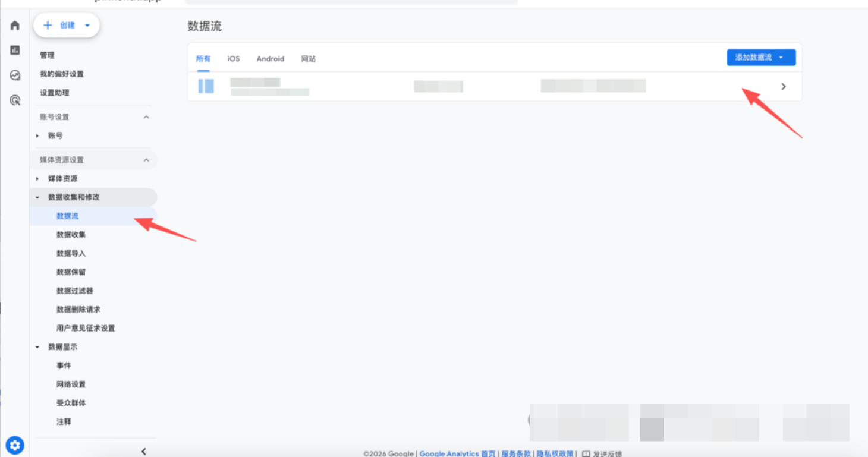Switch to the Android tab
Screen dimensions: 868x457
[x=271, y=58]
